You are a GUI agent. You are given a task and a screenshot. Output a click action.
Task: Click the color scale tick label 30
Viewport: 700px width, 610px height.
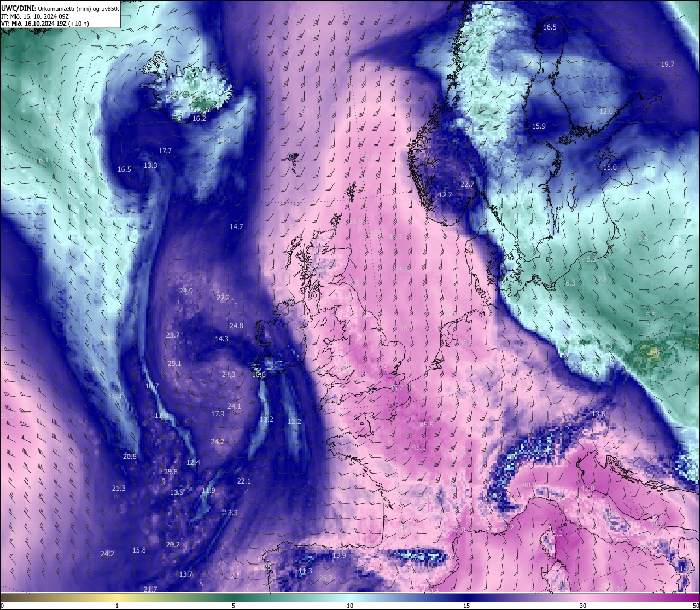click(x=583, y=606)
